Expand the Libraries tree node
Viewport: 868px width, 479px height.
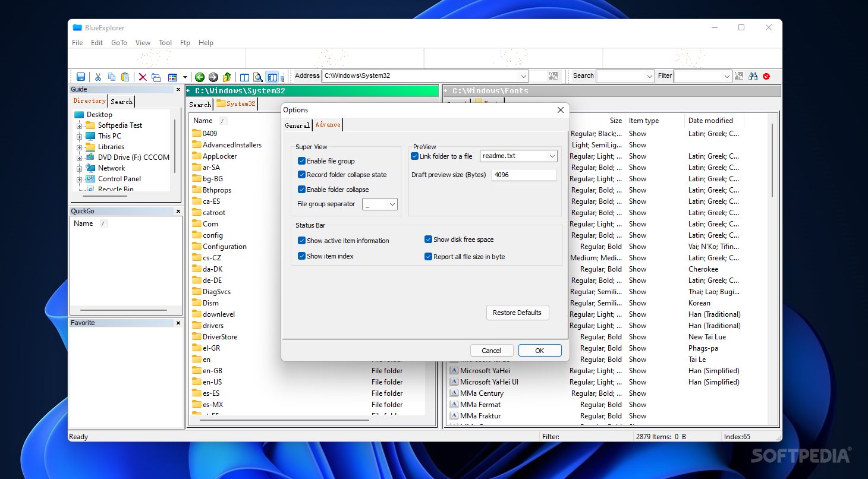click(x=79, y=147)
